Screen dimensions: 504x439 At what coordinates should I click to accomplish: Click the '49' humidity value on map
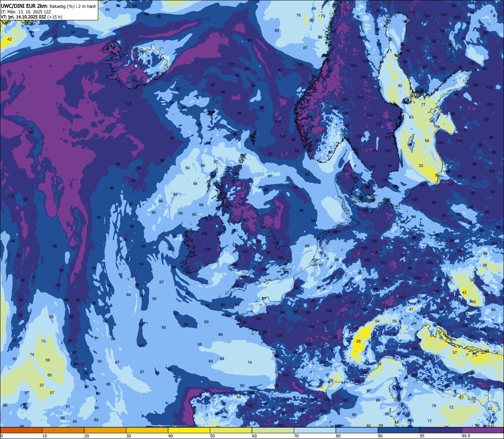point(487,351)
